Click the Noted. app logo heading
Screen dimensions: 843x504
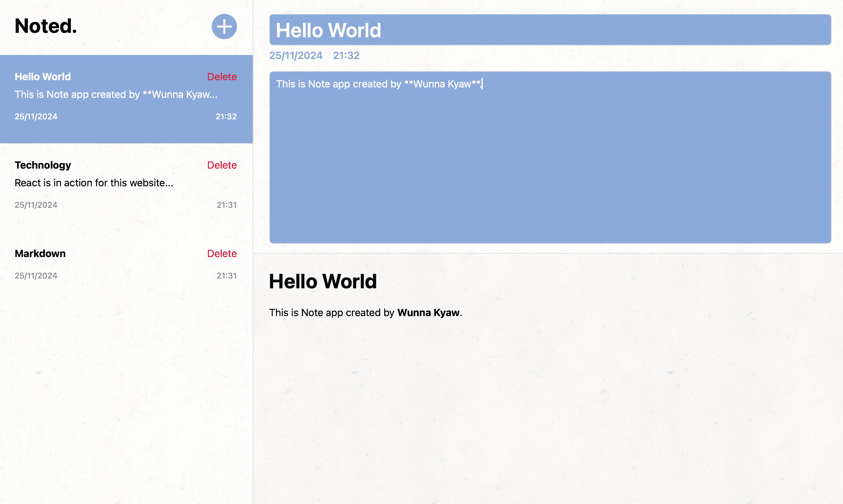pos(46,26)
